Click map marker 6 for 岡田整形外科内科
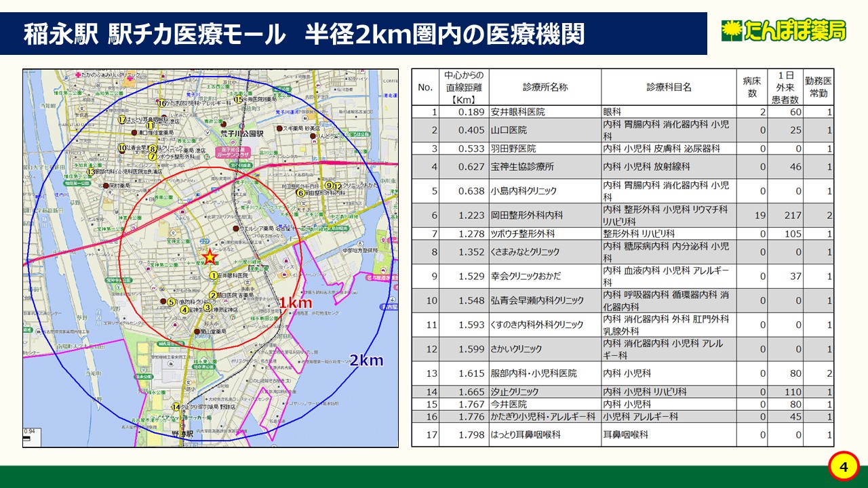Image resolution: width=868 pixels, height=488 pixels. 299,193
